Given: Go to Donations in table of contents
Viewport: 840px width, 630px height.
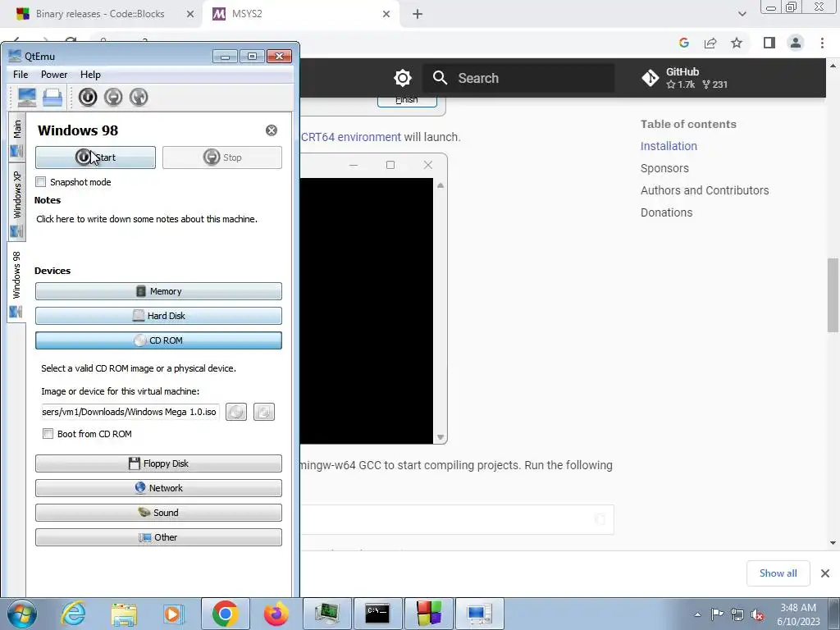Looking at the screenshot, I should 666,212.
